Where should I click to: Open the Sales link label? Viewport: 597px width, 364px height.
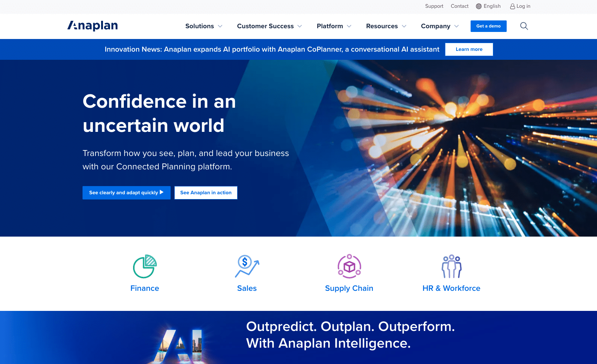(247, 288)
